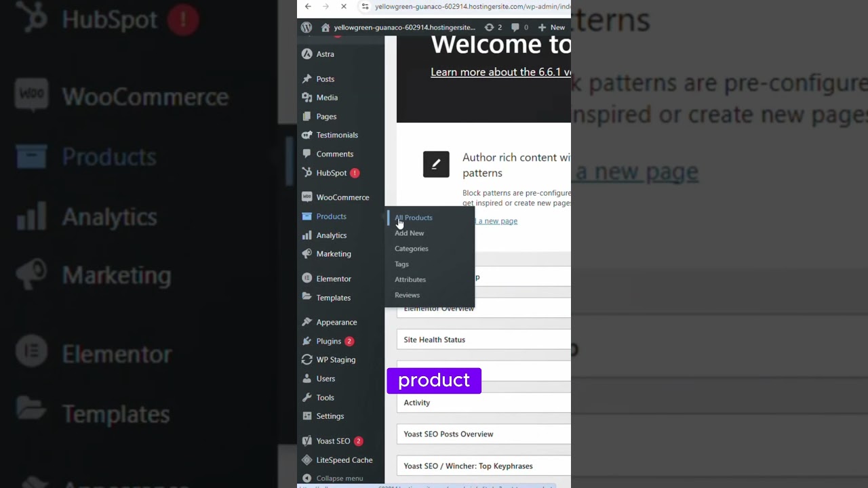
Task: Expand Yoast SEO / Wincher Top Keyphrases
Action: [x=484, y=466]
